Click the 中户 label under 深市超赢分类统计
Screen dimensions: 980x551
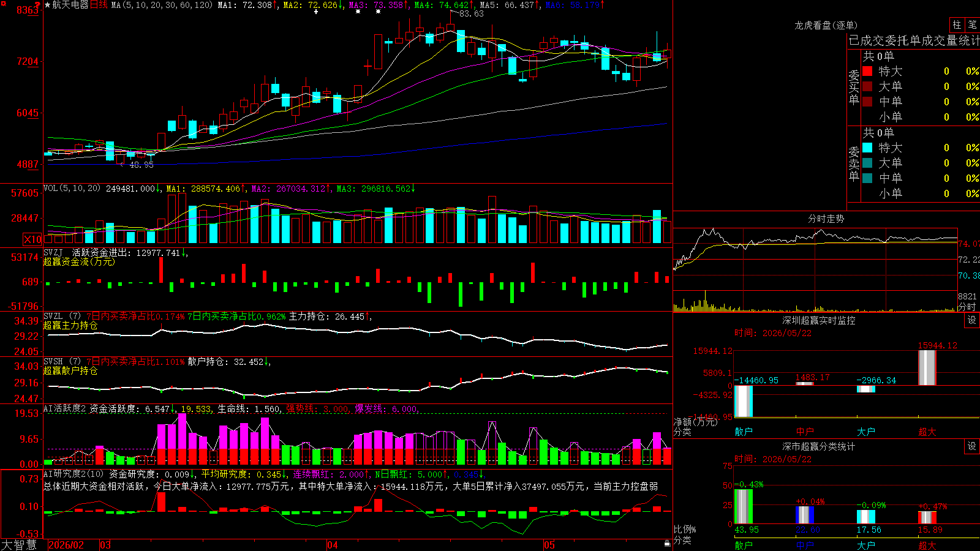pyautogui.click(x=805, y=545)
